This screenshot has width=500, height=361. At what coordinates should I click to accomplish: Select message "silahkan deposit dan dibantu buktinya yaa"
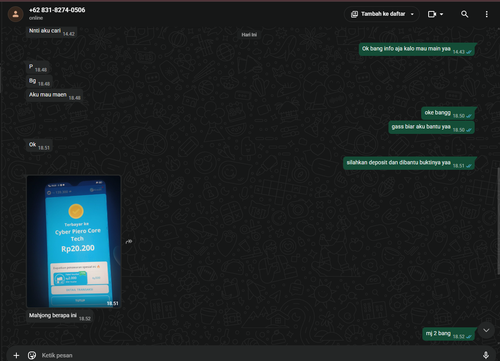click(409, 163)
